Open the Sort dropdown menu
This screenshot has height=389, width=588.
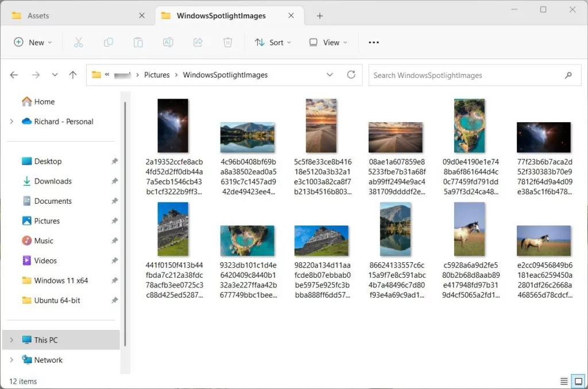point(273,42)
